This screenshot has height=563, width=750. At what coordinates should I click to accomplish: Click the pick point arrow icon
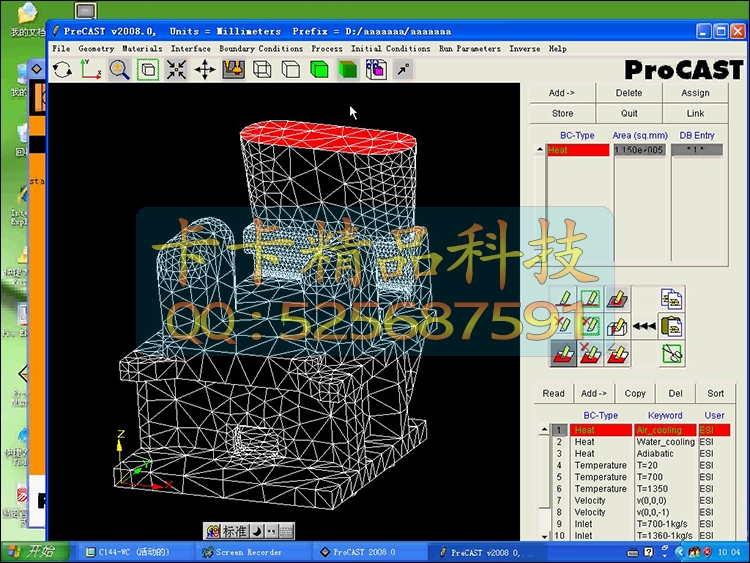coord(404,70)
